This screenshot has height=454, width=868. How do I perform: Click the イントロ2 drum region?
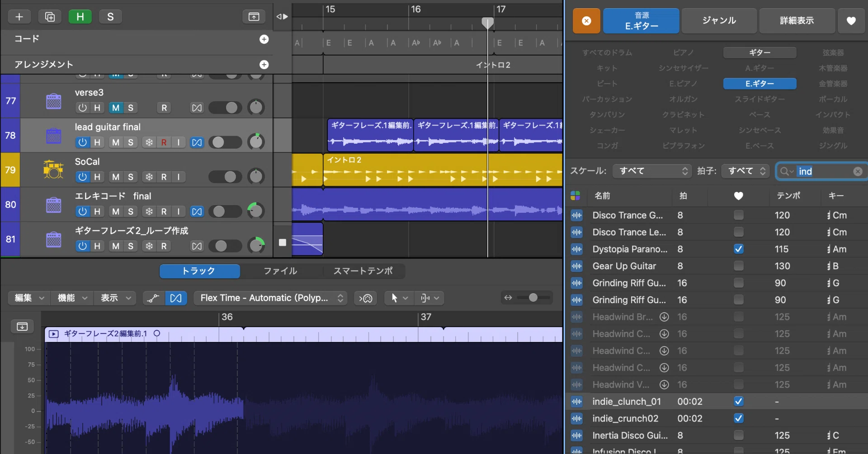click(x=443, y=170)
